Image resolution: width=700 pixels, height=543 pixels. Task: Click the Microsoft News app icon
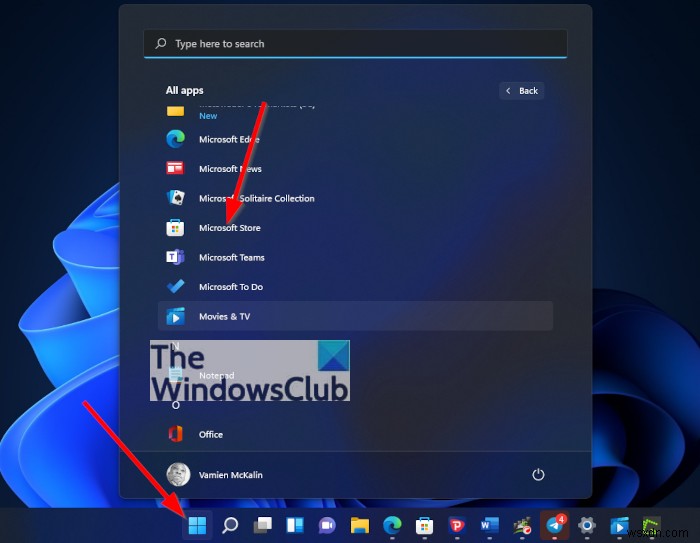point(175,168)
